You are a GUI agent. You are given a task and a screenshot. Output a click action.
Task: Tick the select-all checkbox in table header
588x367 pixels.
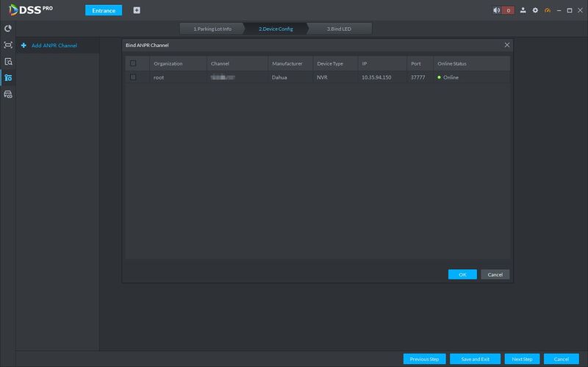133,63
